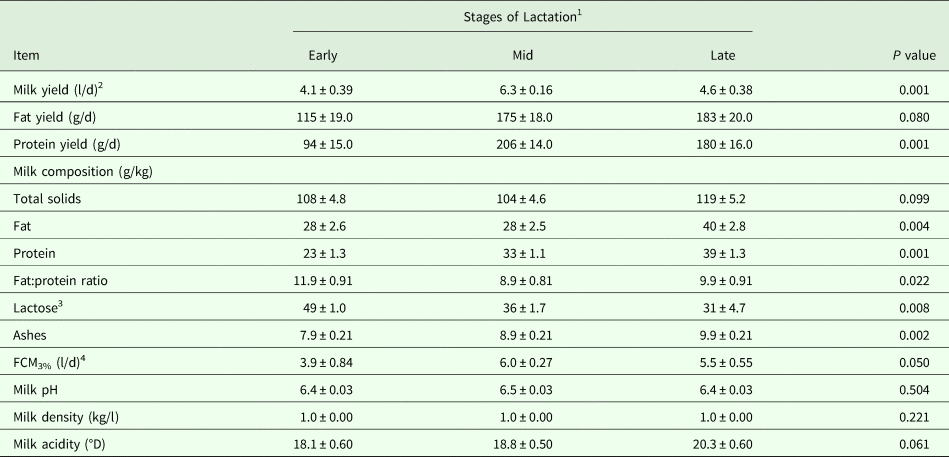The height and width of the screenshot is (457, 949).
Task: Click the 'P value' column header
Action: 914,55
